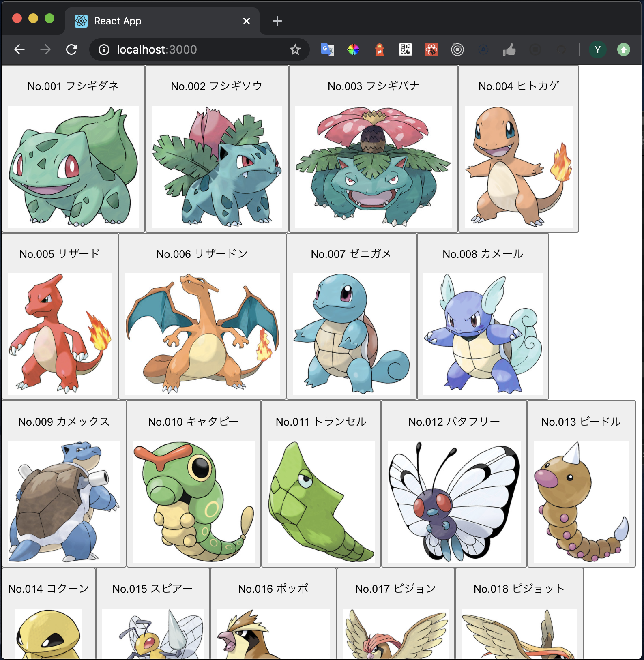Click the title "No.018 ピジョット"
The image size is (644, 660).
(x=519, y=589)
